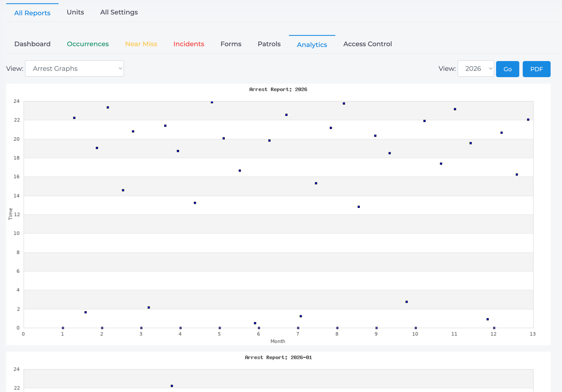Click the x-axis tick label "7"
The image size is (562, 392).
coord(298,334)
